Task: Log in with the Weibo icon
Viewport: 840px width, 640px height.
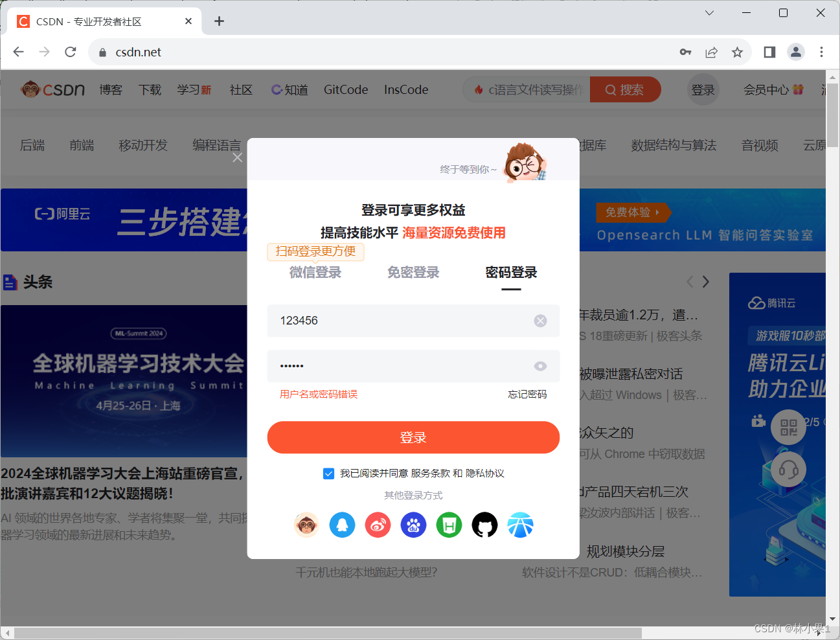Action: (x=378, y=525)
